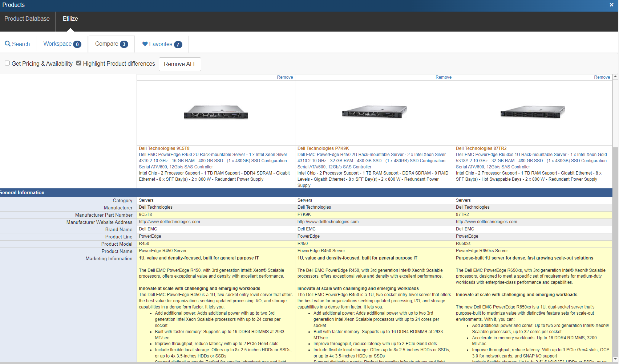Click the Favorites heart icon
Viewport: 619px width, 364px height.
coord(145,44)
